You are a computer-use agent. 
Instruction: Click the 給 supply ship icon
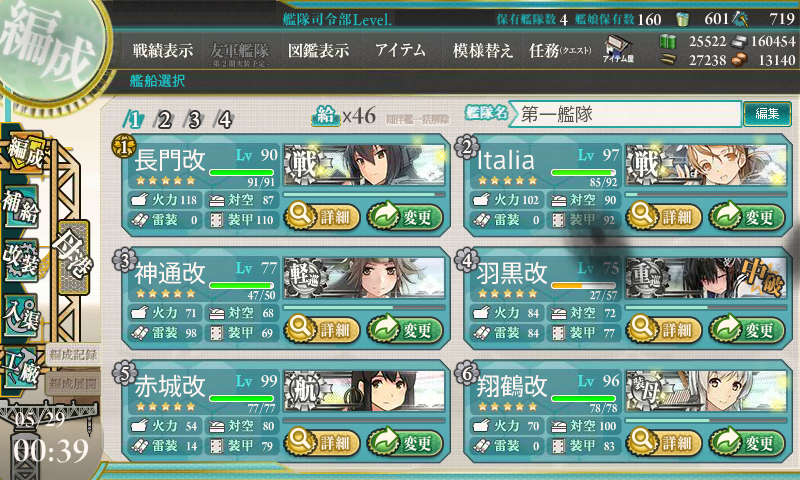coord(326,116)
